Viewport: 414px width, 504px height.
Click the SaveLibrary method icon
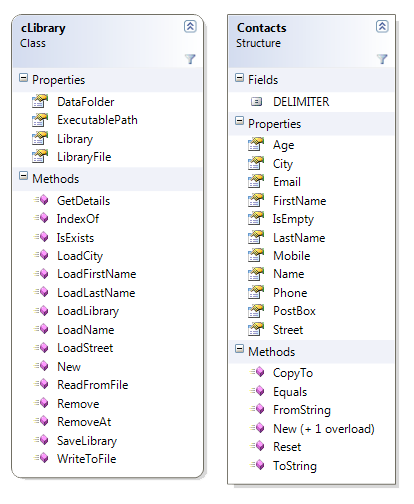[x=41, y=440]
